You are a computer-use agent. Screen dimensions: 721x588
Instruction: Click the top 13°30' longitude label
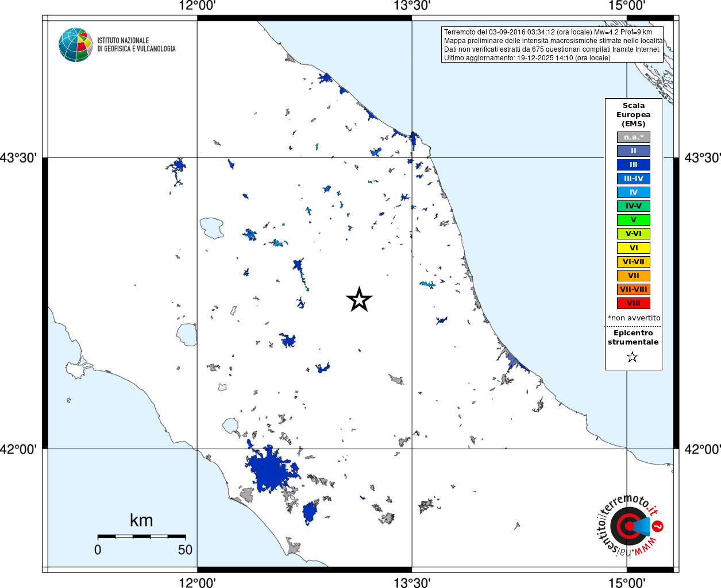point(412,6)
